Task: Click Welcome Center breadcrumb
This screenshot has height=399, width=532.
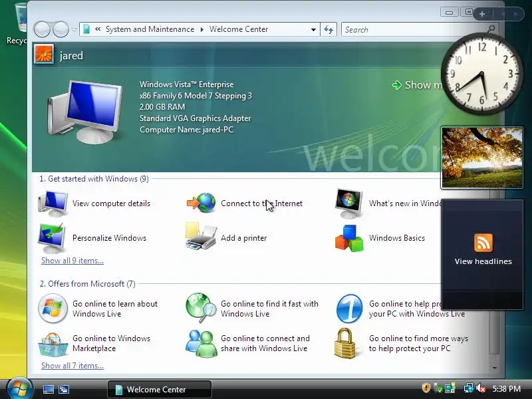Action: pos(239,29)
